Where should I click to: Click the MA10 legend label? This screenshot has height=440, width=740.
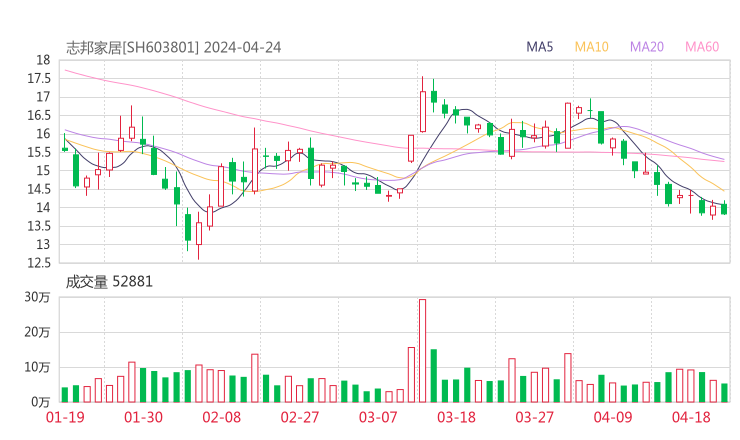[x=591, y=47]
